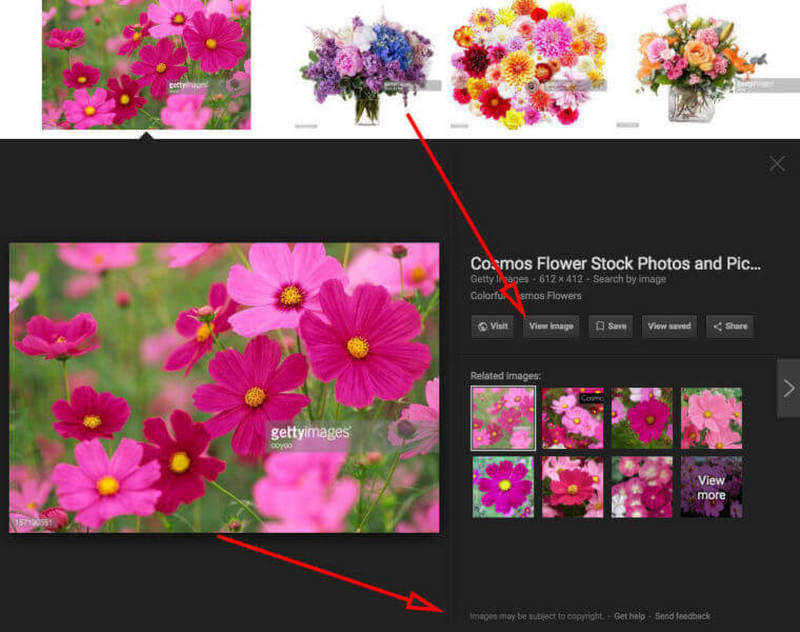Open the View saved collection

pos(669,326)
